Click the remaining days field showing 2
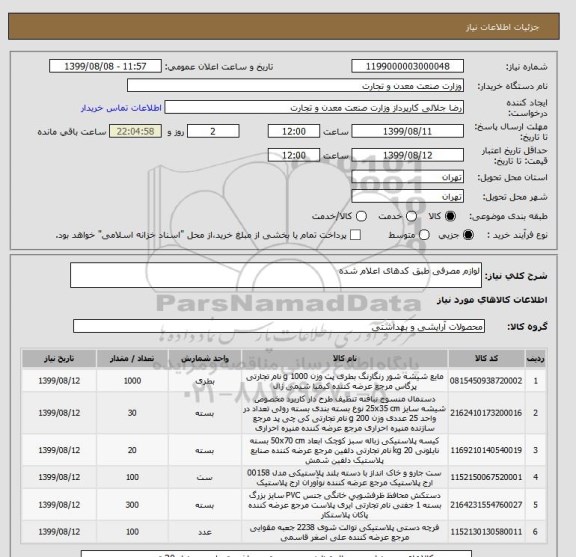The width and height of the screenshot is (576, 557). (213, 131)
